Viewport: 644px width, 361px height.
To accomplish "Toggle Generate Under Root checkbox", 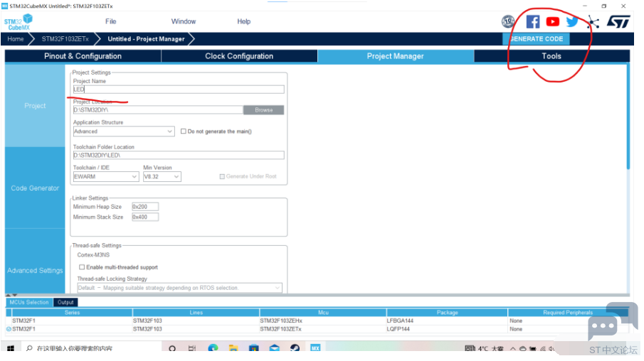I will coord(222,176).
